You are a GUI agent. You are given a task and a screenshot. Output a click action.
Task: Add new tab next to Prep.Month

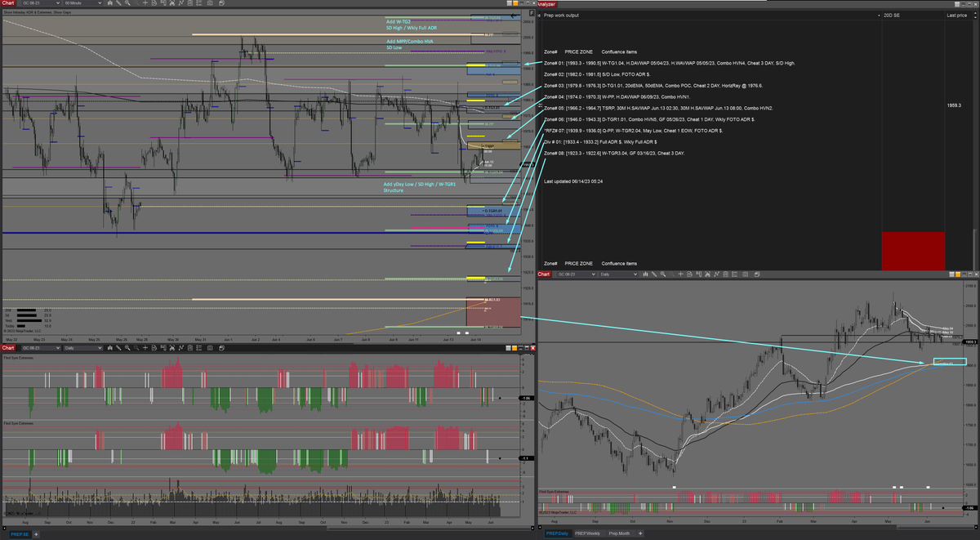(640, 533)
